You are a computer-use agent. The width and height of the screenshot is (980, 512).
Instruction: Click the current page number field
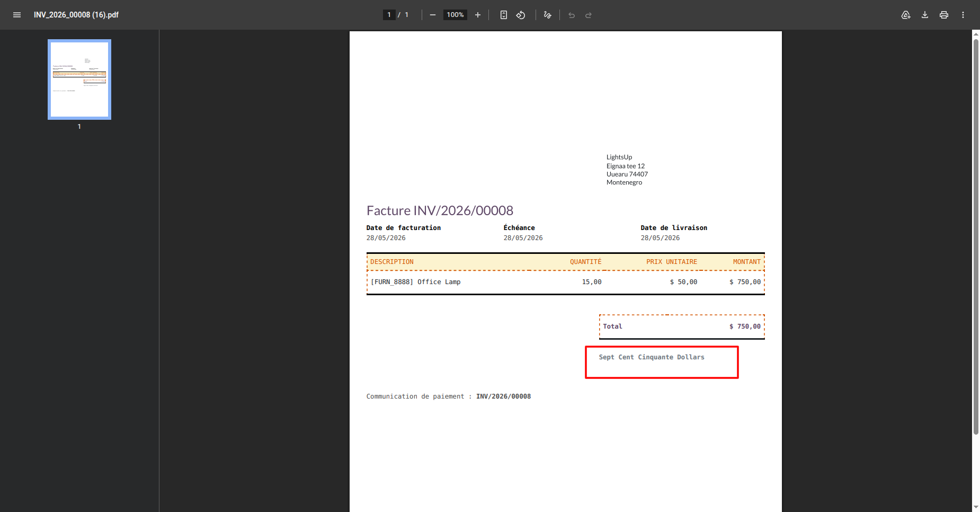[x=389, y=15]
